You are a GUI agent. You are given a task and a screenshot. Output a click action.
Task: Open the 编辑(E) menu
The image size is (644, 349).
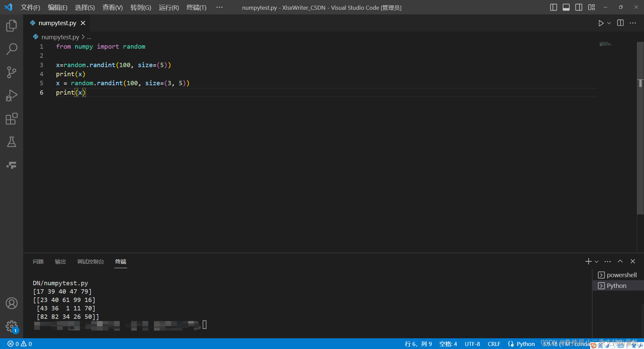coord(58,7)
